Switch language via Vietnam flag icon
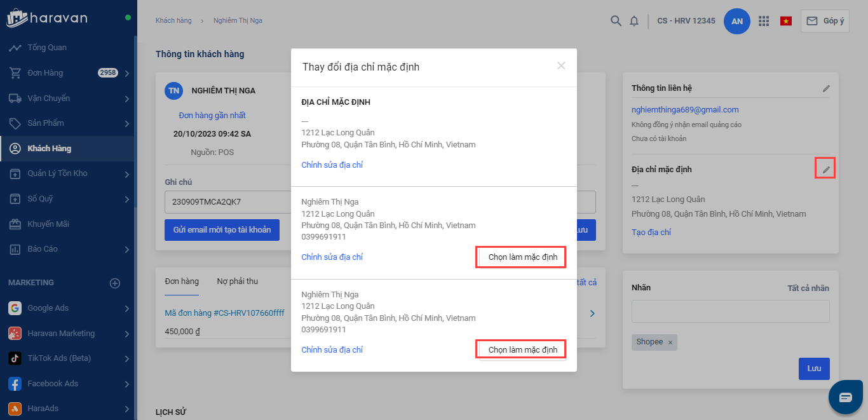Viewport: 868px width, 420px height. pos(786,21)
